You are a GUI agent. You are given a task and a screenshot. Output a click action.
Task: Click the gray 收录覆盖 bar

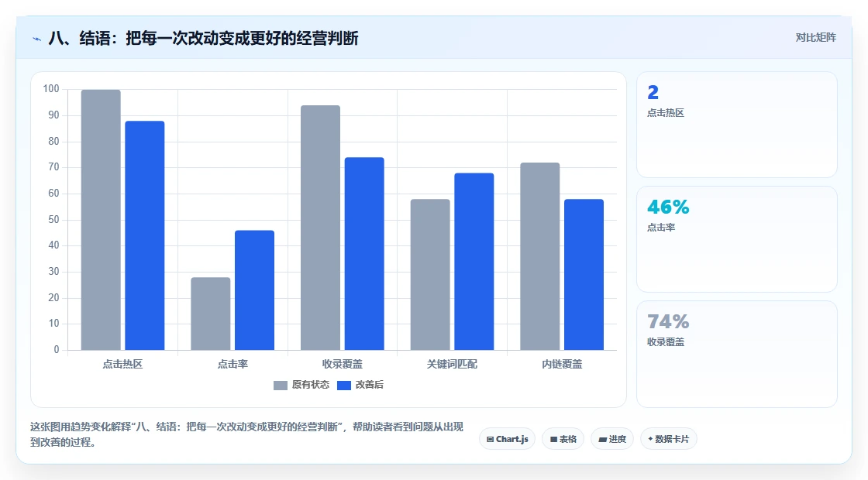pyautogui.click(x=321, y=228)
